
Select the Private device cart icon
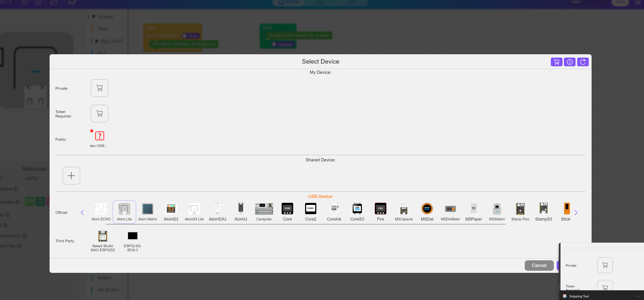pyautogui.click(x=100, y=88)
